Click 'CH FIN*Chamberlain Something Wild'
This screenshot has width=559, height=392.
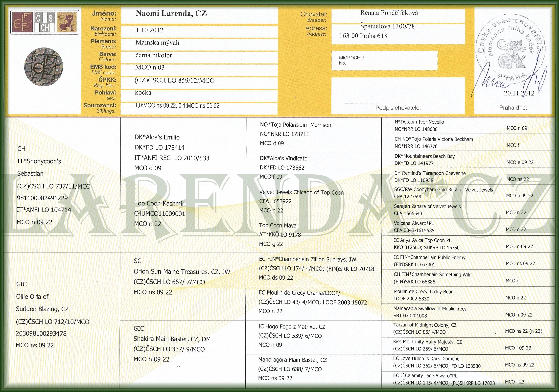point(433,275)
